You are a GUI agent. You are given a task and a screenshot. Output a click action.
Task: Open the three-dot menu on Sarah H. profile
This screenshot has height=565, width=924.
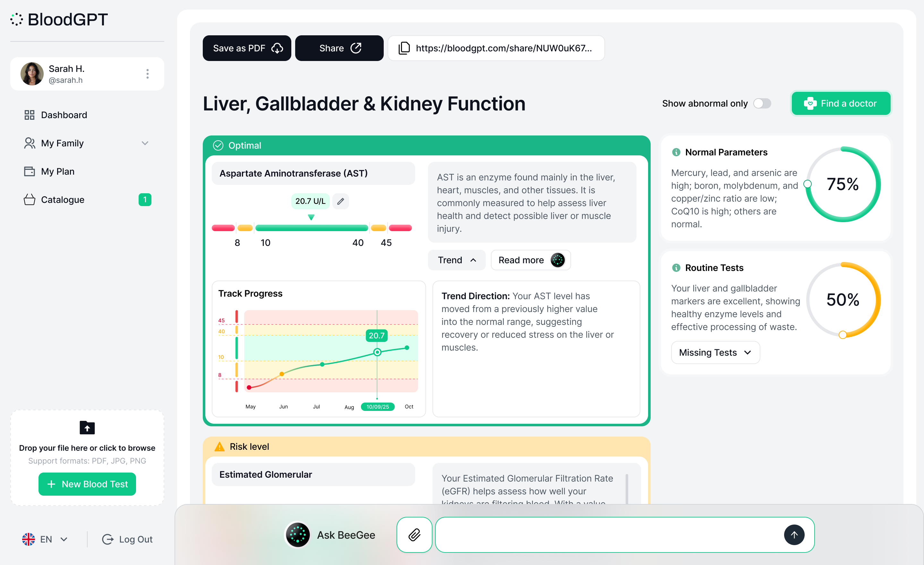point(147,74)
